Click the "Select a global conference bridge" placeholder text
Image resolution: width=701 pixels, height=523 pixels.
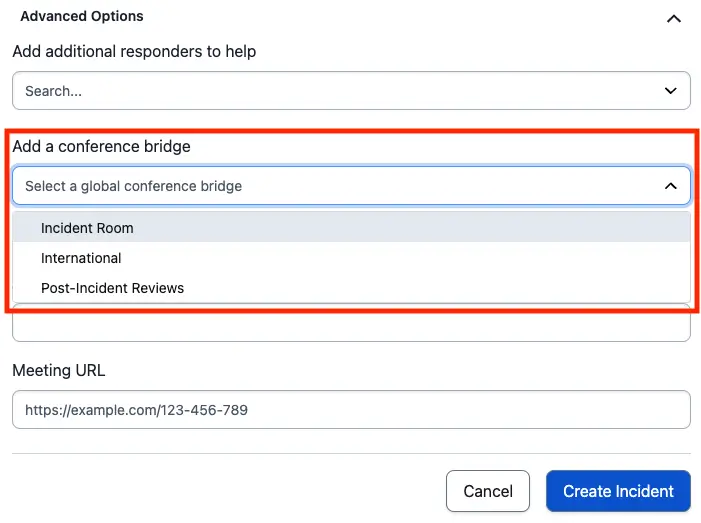coord(133,186)
